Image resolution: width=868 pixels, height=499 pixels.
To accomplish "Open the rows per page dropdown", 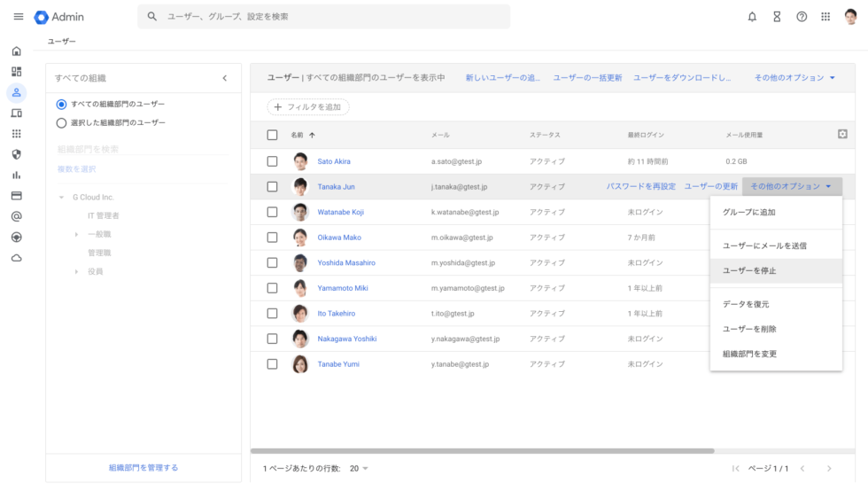I will [359, 469].
